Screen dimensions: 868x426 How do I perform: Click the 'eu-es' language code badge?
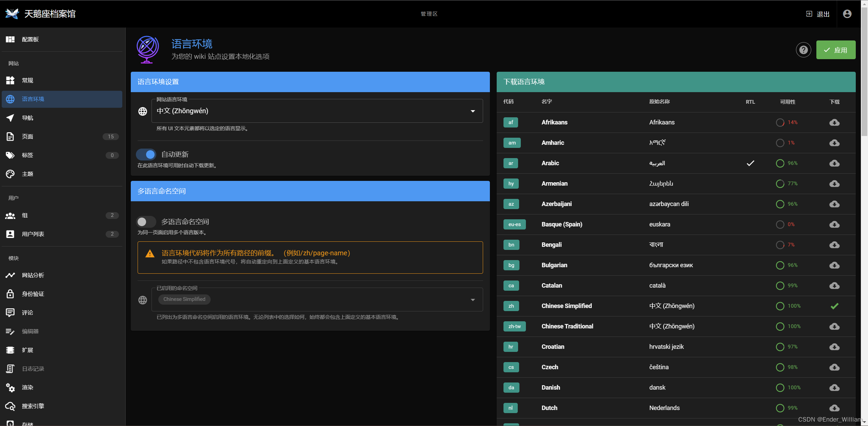[514, 224]
